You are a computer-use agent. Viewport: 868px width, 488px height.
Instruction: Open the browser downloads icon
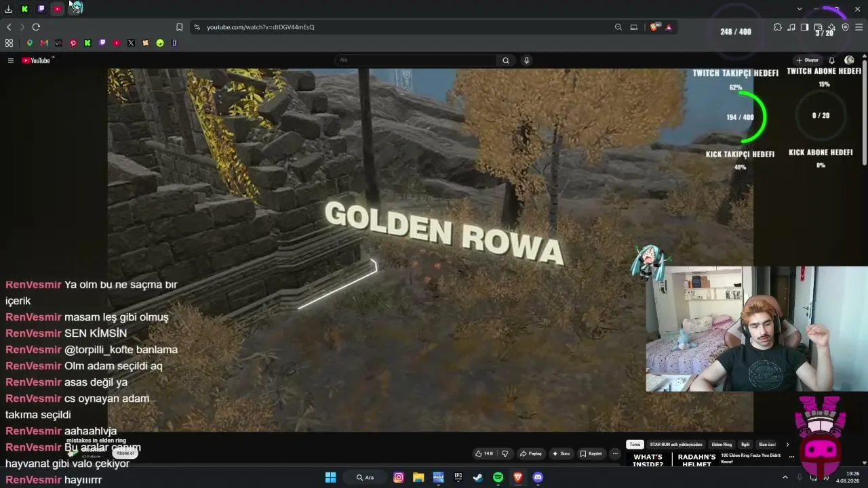[8, 9]
